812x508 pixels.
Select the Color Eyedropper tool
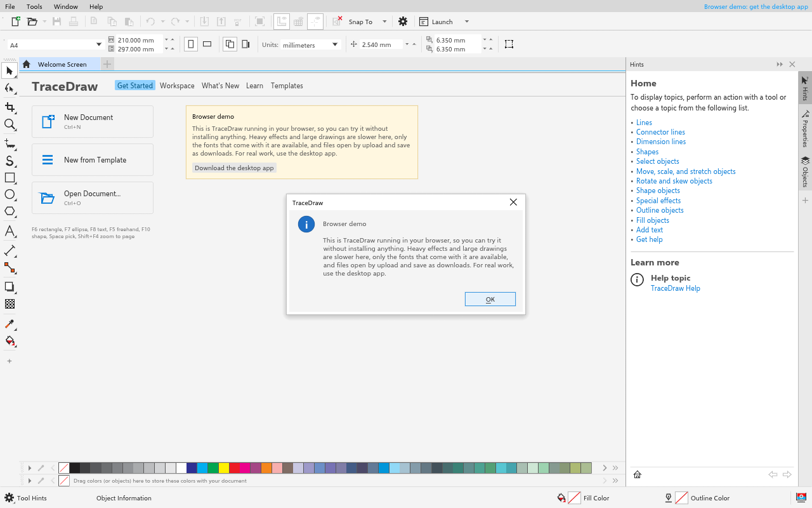pyautogui.click(x=10, y=324)
